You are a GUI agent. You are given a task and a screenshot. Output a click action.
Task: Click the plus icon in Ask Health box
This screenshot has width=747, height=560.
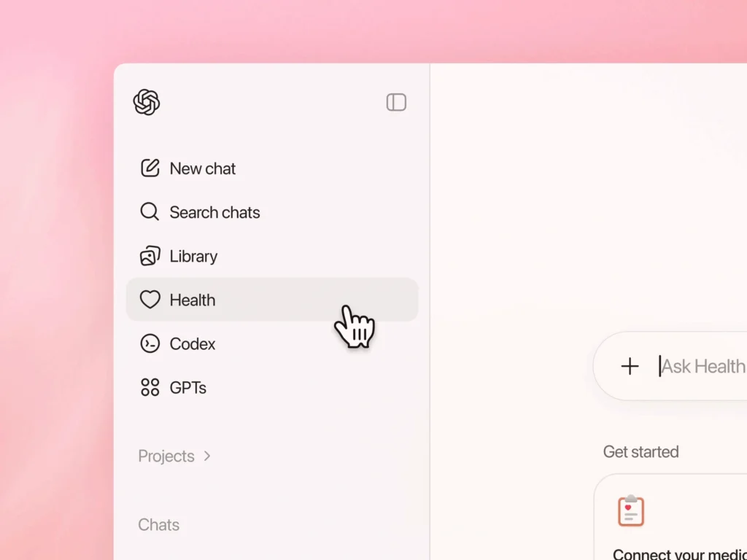630,366
